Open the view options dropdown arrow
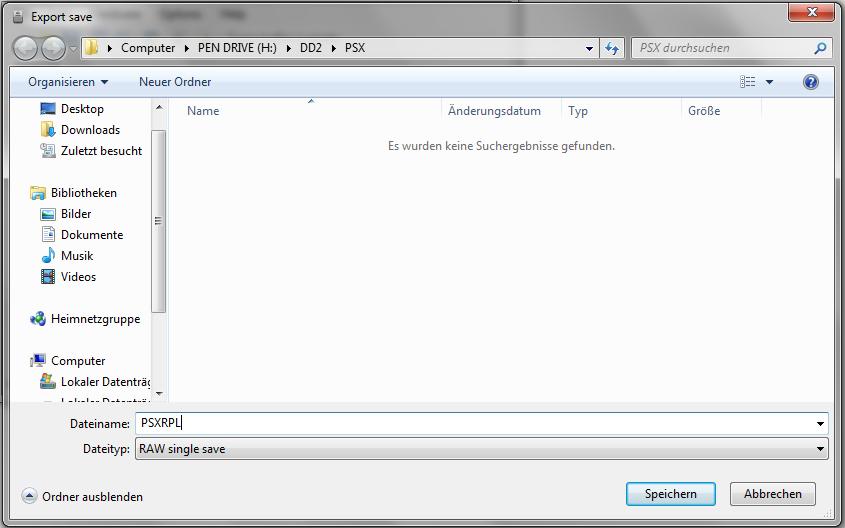Image resolution: width=845 pixels, height=528 pixels. 770,82
